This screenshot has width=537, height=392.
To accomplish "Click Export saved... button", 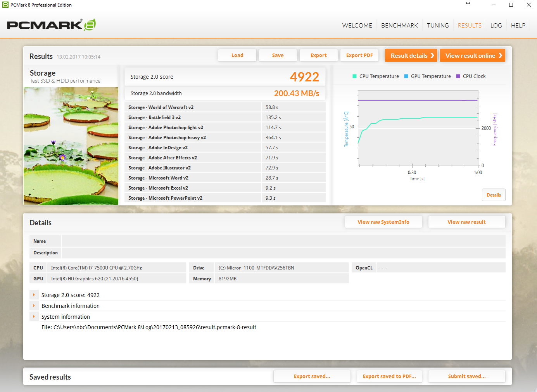I will coord(312,376).
